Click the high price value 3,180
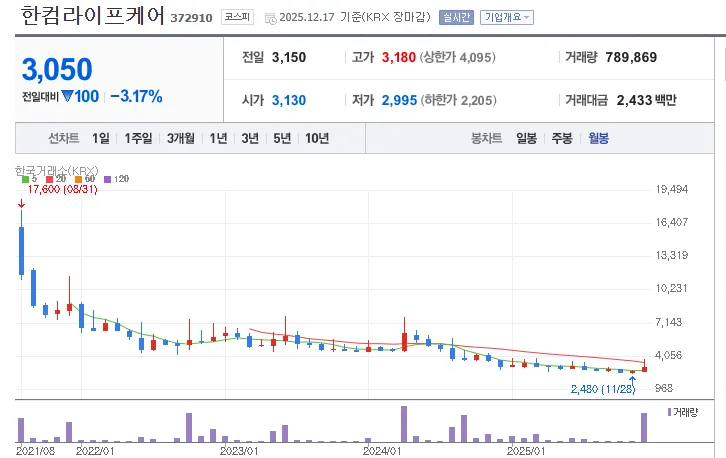The height and width of the screenshot is (458, 726). 399,57
